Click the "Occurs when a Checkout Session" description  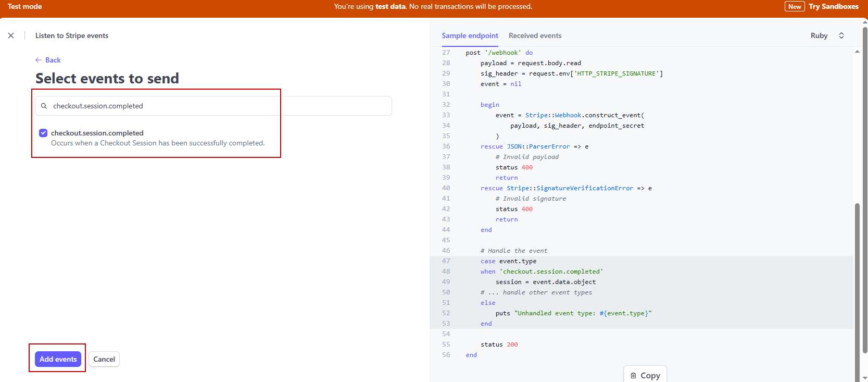pyautogui.click(x=158, y=143)
